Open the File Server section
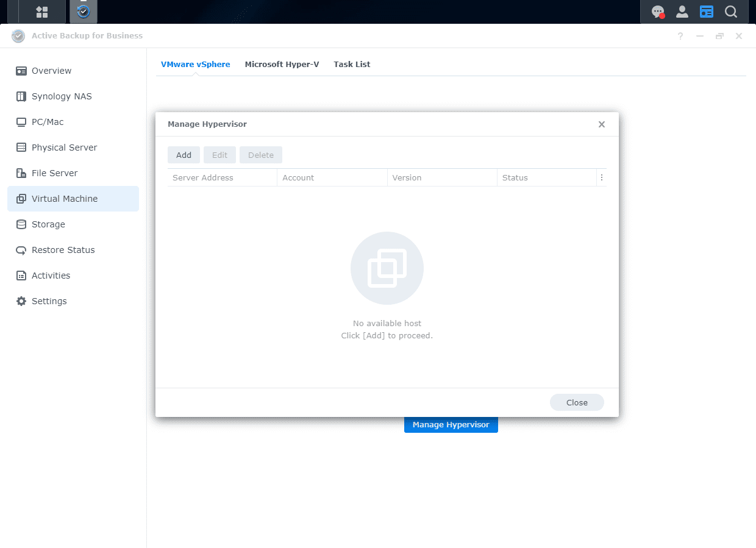The image size is (756, 548). (54, 173)
